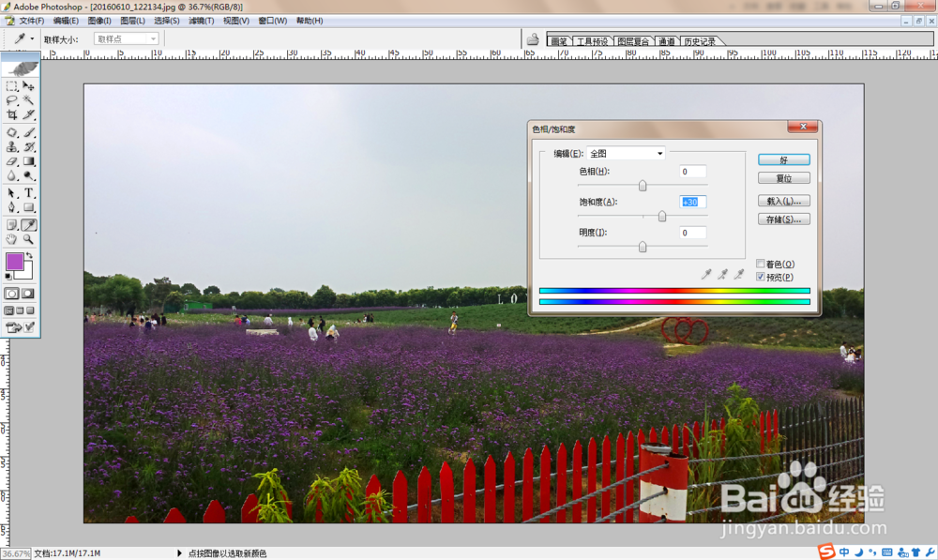Select the Dodge tool
This screenshot has width=938, height=560.
point(29,176)
